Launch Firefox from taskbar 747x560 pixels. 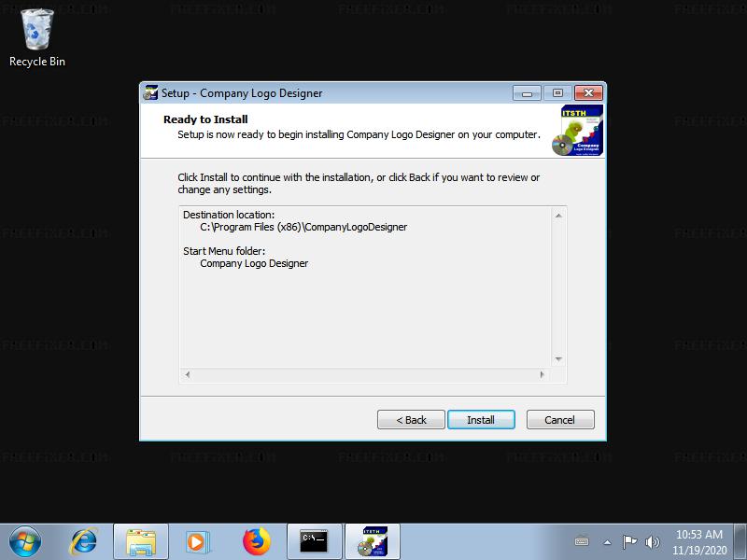(256, 542)
